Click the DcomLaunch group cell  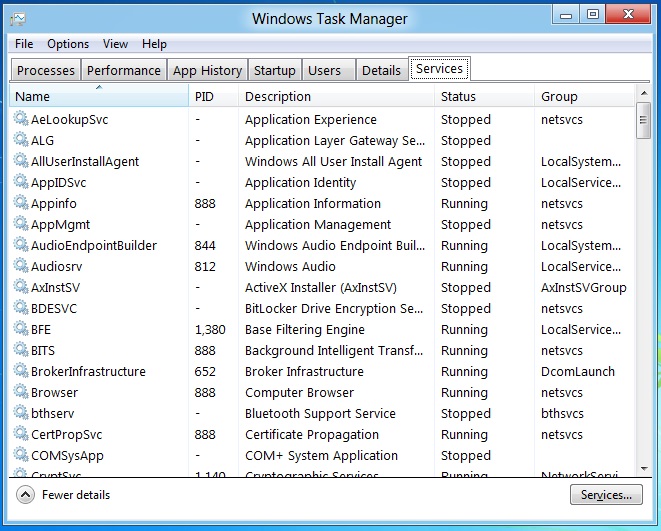(x=578, y=372)
